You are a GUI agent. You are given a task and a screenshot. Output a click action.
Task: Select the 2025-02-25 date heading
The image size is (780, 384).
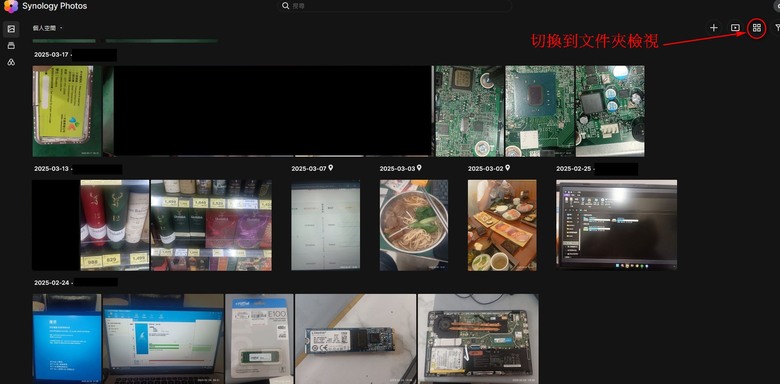[x=574, y=169]
